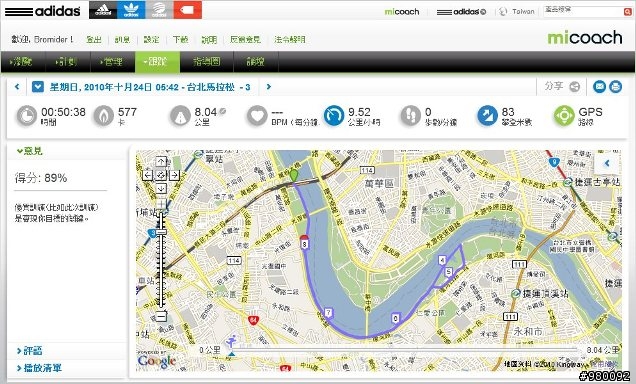636x384 pixels.
Task: Select the footprints stride rate icon
Action: (x=410, y=116)
